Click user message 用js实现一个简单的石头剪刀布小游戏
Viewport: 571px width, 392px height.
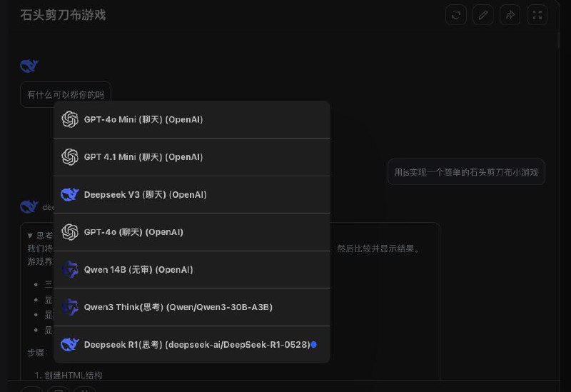(x=466, y=172)
